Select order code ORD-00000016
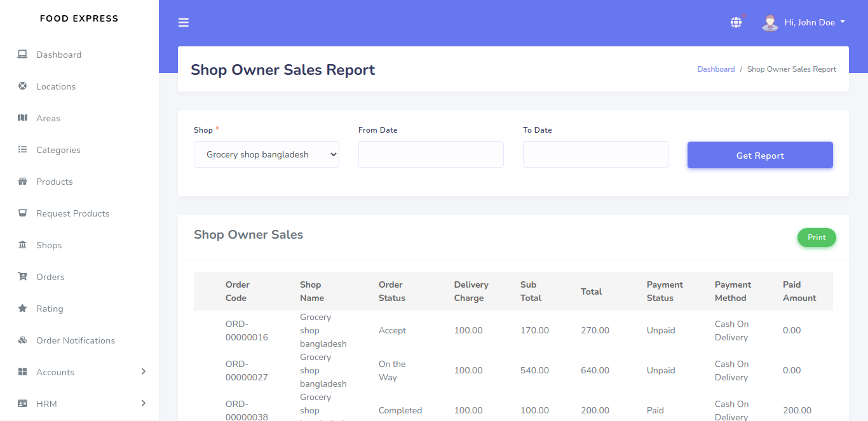This screenshot has height=421, width=868. point(247,330)
